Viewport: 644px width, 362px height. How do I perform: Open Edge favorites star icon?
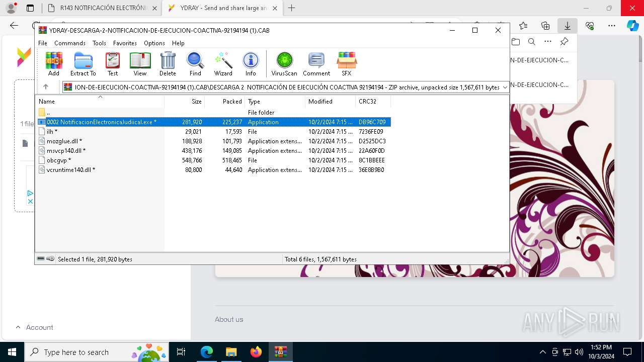coord(523,26)
